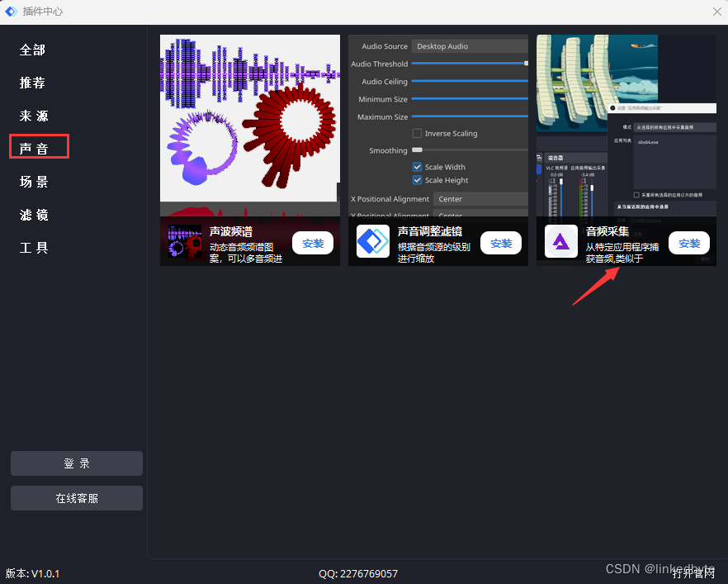
Task: Click the 声波频谱 plugin icon
Action: (x=185, y=241)
